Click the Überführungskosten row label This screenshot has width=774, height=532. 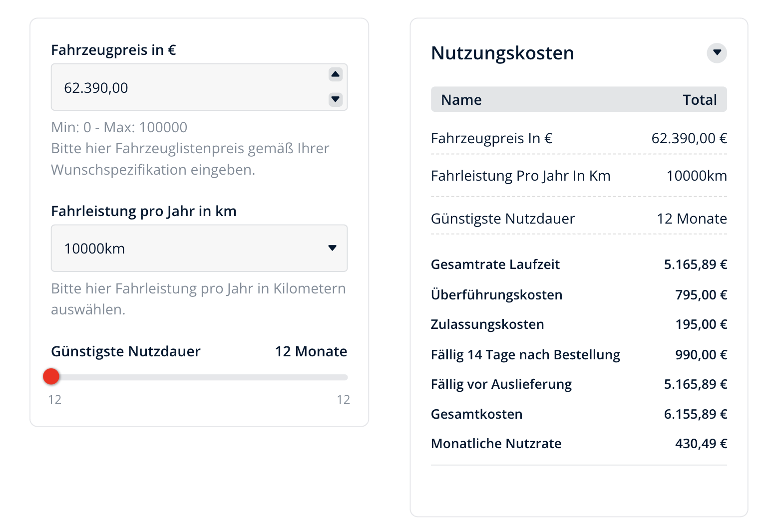pyautogui.click(x=496, y=295)
